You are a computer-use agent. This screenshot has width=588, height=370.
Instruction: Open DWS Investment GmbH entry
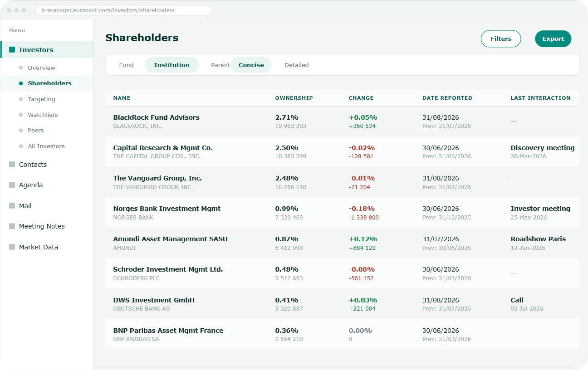(x=154, y=300)
